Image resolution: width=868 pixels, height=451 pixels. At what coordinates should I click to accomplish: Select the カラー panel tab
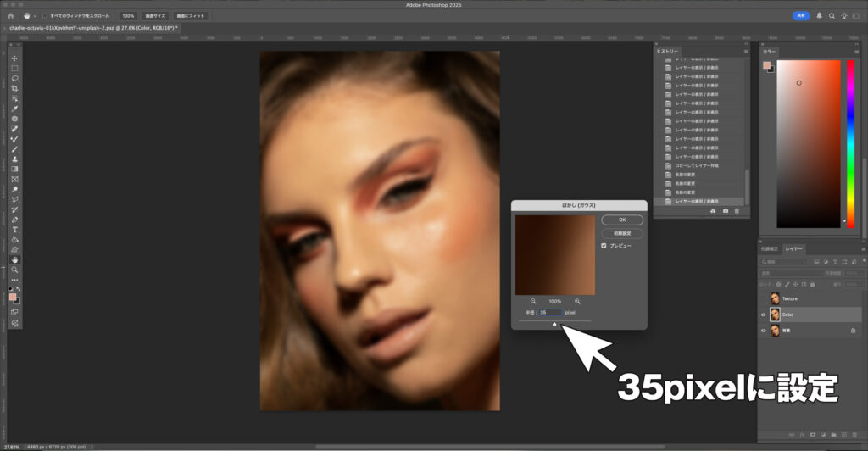[769, 52]
